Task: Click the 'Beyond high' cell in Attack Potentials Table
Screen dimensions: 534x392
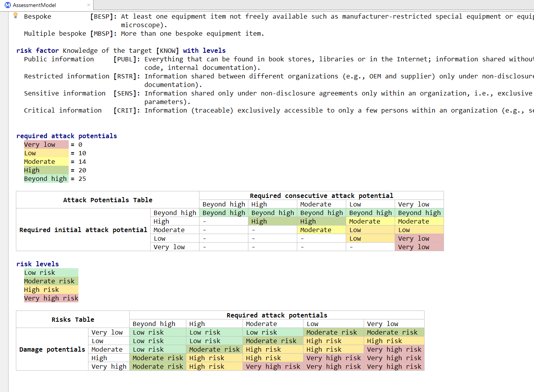Action: click(224, 212)
